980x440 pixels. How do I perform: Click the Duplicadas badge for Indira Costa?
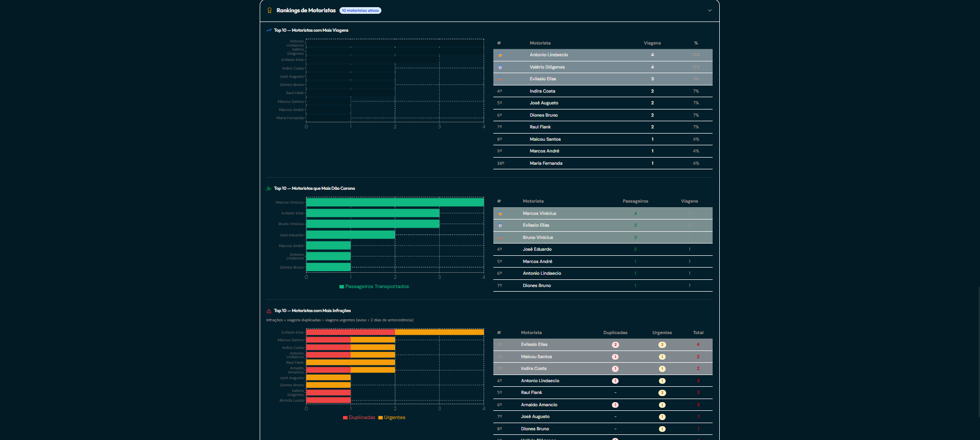point(615,369)
